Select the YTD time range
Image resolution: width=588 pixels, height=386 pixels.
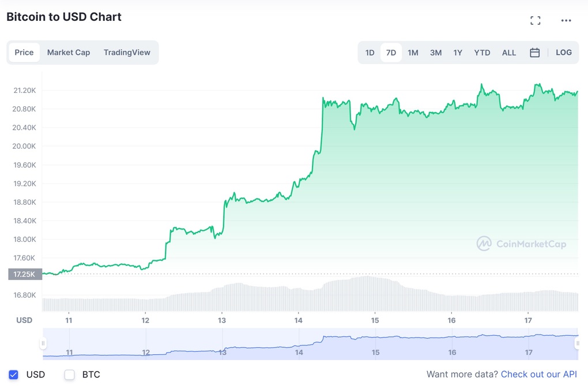pyautogui.click(x=482, y=53)
